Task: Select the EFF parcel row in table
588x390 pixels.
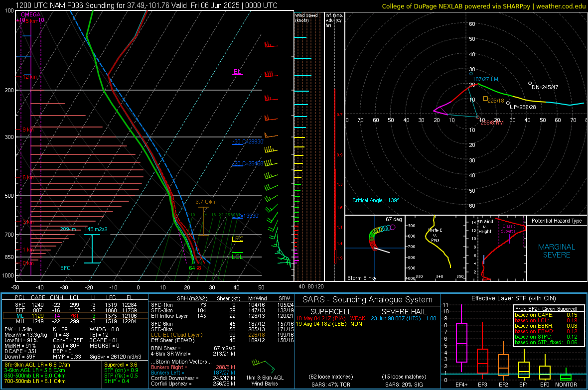Action: coord(75,310)
